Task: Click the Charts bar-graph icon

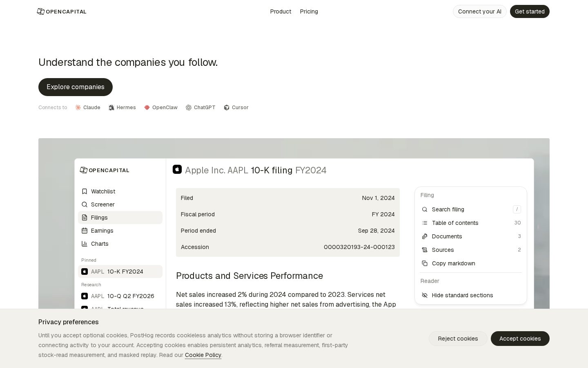Action: click(x=85, y=244)
